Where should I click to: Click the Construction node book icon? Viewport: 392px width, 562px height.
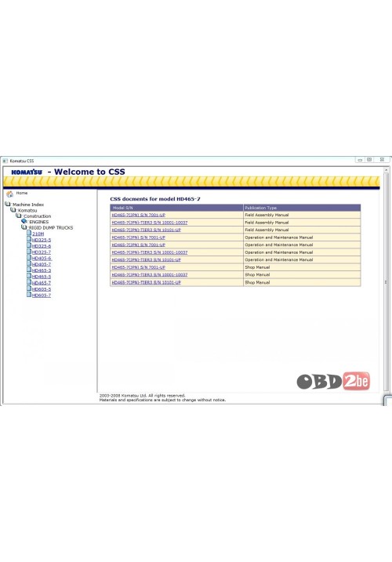pyautogui.click(x=19, y=216)
